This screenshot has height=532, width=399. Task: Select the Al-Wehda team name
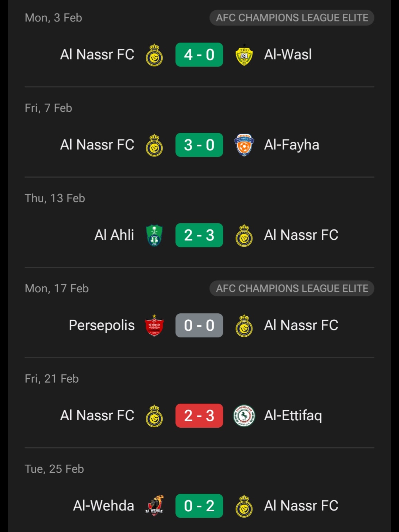tap(104, 506)
